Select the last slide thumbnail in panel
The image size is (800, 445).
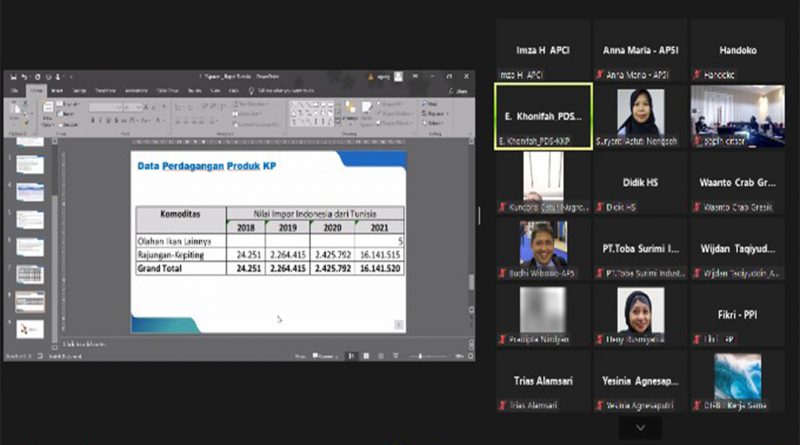point(30,329)
